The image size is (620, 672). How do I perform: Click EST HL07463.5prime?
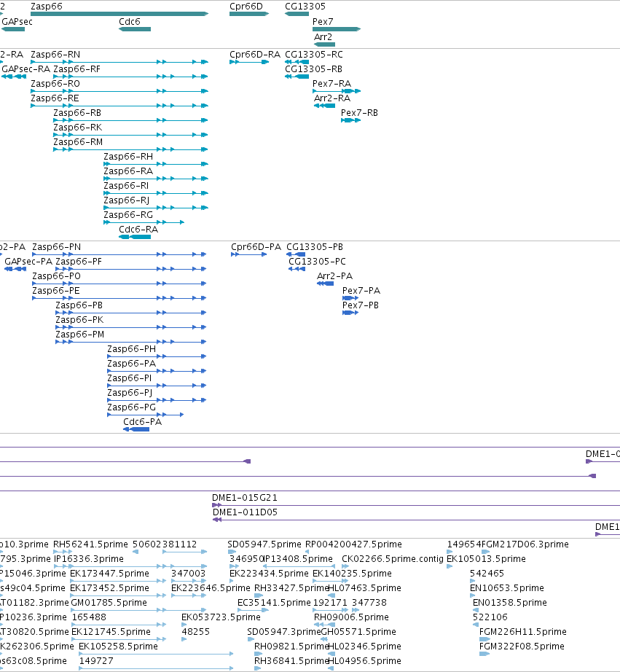364,588
